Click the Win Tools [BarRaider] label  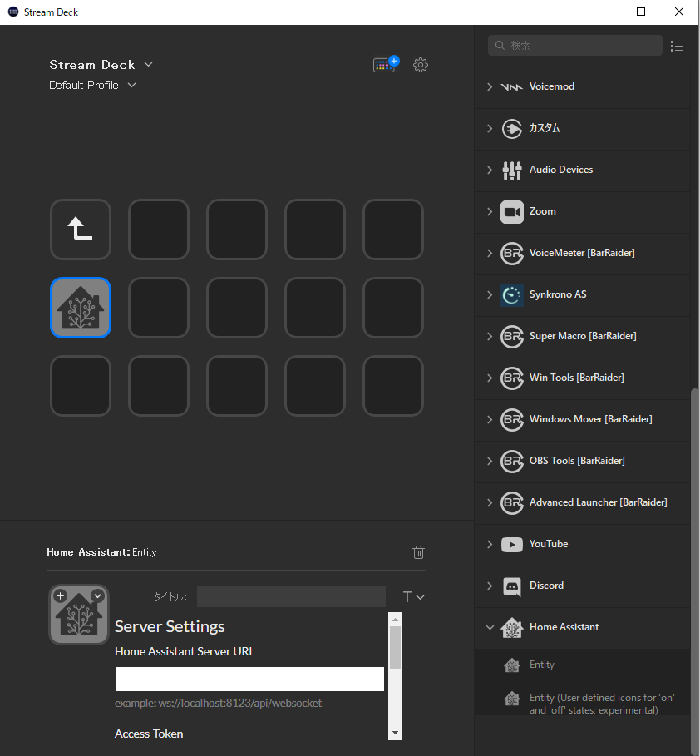577,378
